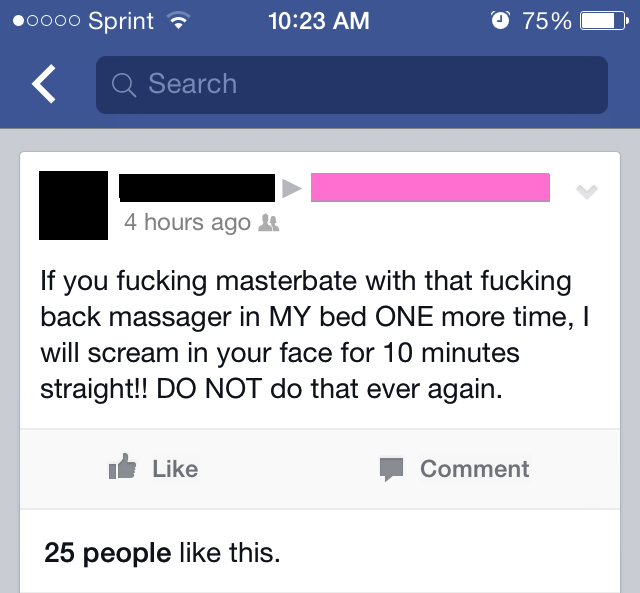
Task: Tap the Wi-Fi signal icon
Action: 178,20
